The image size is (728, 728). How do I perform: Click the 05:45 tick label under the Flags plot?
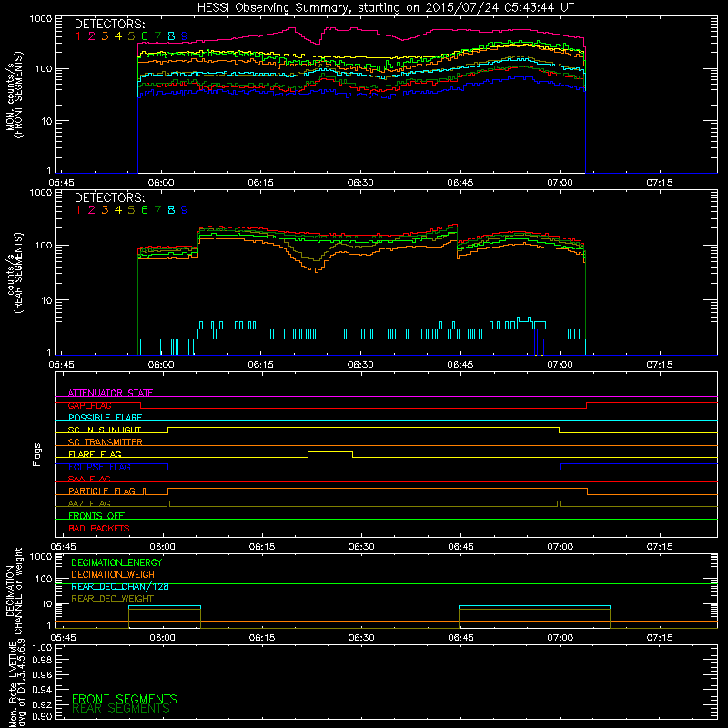[x=62, y=547]
